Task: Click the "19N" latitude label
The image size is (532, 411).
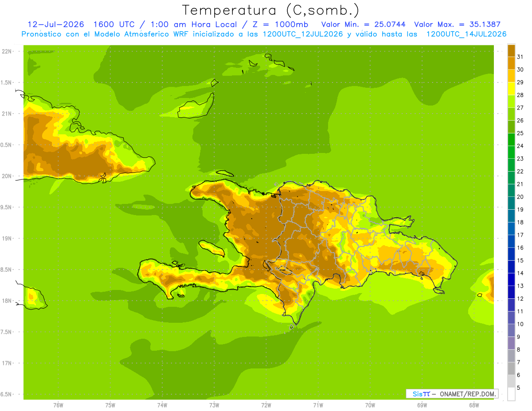Action: [x=6, y=239]
